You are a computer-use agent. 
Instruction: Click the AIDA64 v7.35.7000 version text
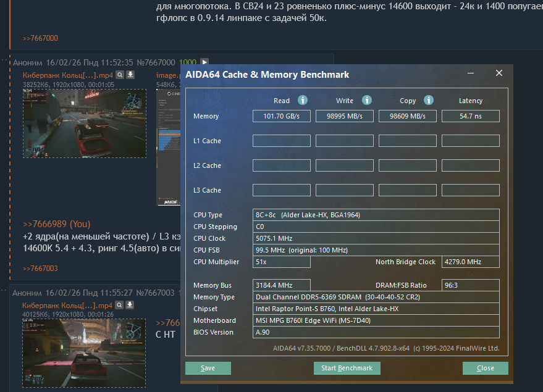click(385, 348)
